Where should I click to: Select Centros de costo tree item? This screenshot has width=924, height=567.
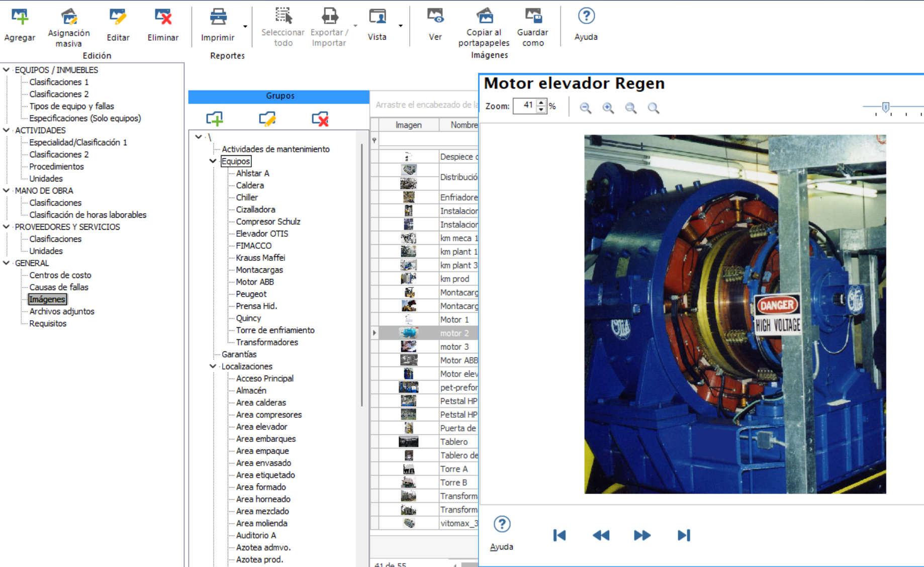[x=60, y=275]
